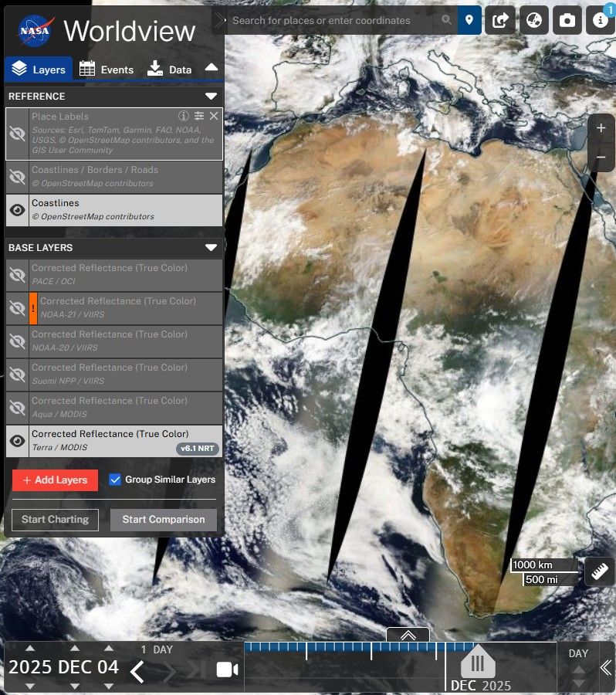
Task: Show Coastlines / Borders / Roads layer
Action: [17, 177]
